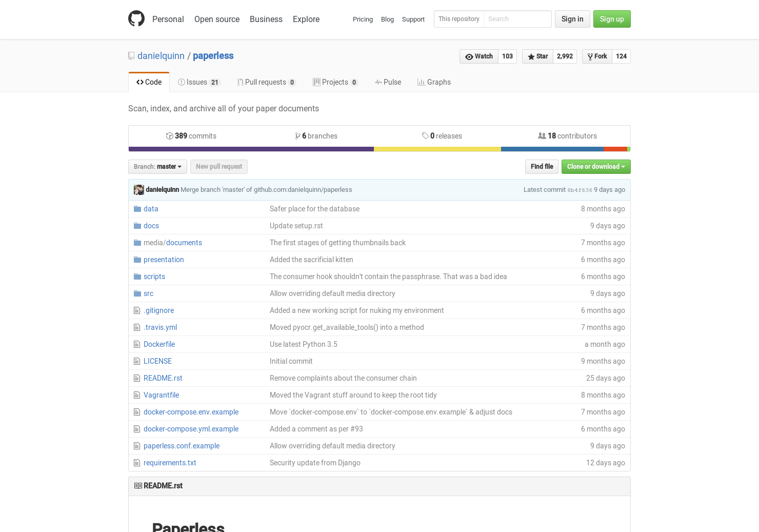
Task: Click the file icon next to Dockerfile
Action: 137,344
